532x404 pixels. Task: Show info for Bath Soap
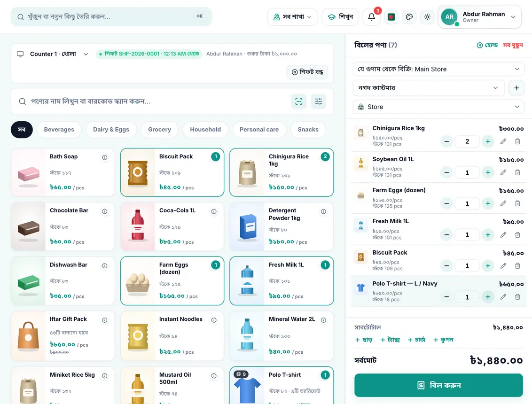click(105, 157)
